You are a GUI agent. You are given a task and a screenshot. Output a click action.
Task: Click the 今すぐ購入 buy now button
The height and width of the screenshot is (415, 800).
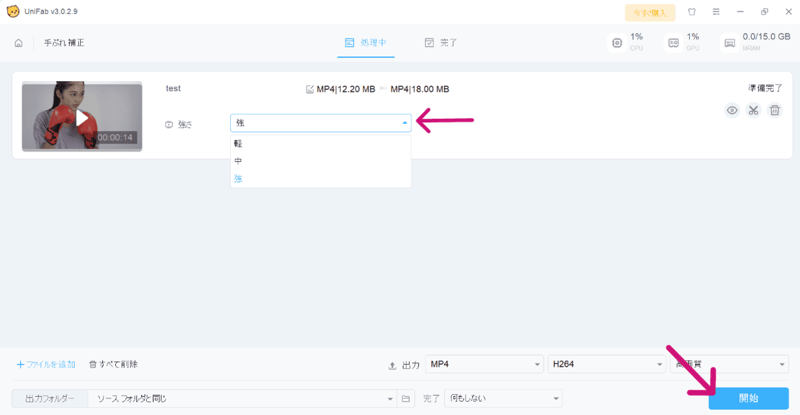(x=650, y=12)
